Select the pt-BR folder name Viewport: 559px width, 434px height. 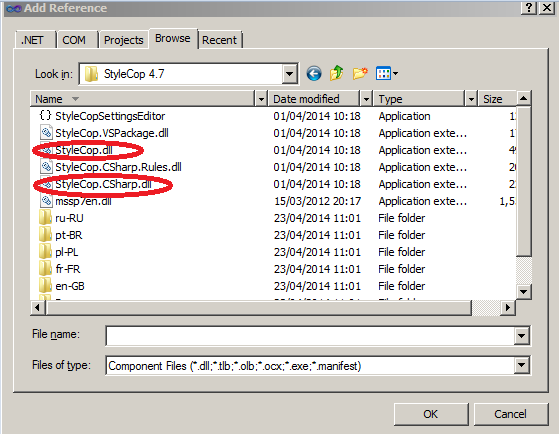[x=68, y=235]
